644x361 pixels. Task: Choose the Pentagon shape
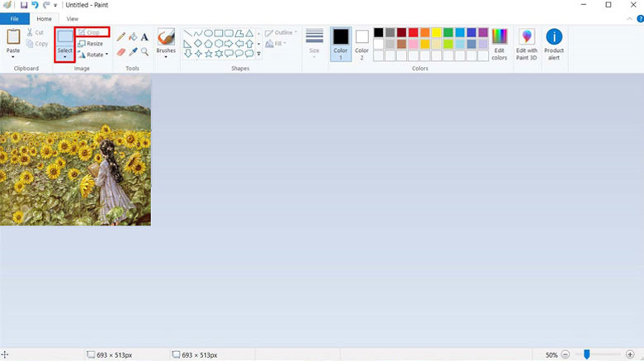pyautogui.click(x=208, y=44)
